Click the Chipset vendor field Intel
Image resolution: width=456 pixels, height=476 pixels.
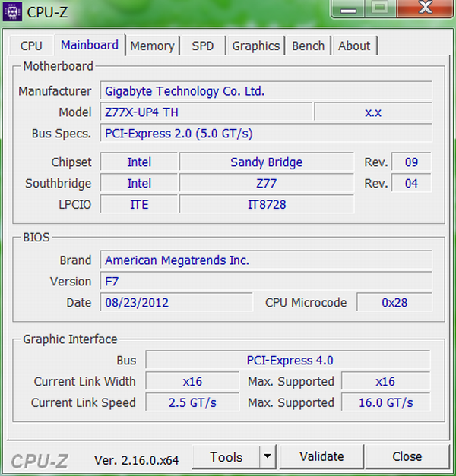(x=139, y=162)
